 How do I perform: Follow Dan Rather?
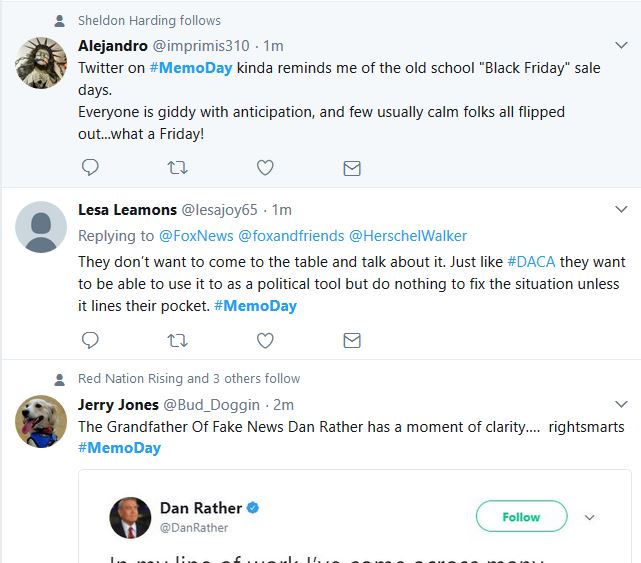tap(521, 517)
